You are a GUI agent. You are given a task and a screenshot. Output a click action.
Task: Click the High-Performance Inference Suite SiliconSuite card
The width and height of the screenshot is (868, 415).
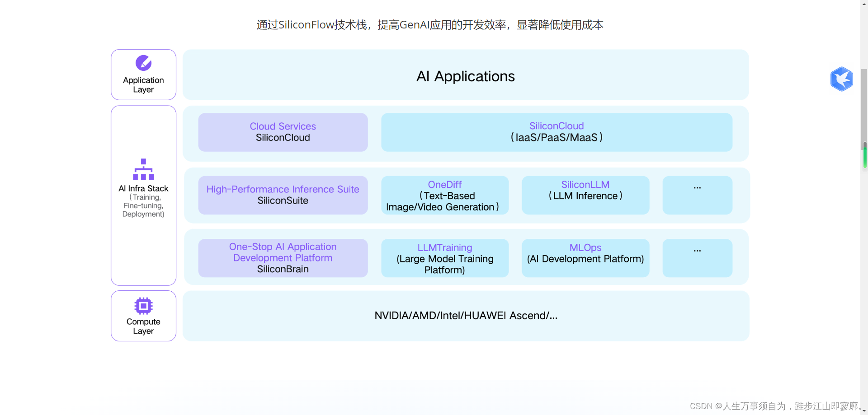283,195
